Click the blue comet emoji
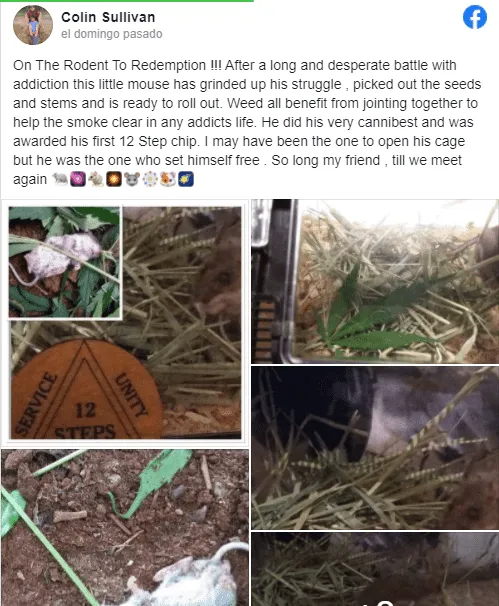This screenshot has width=499, height=606. coord(186,179)
